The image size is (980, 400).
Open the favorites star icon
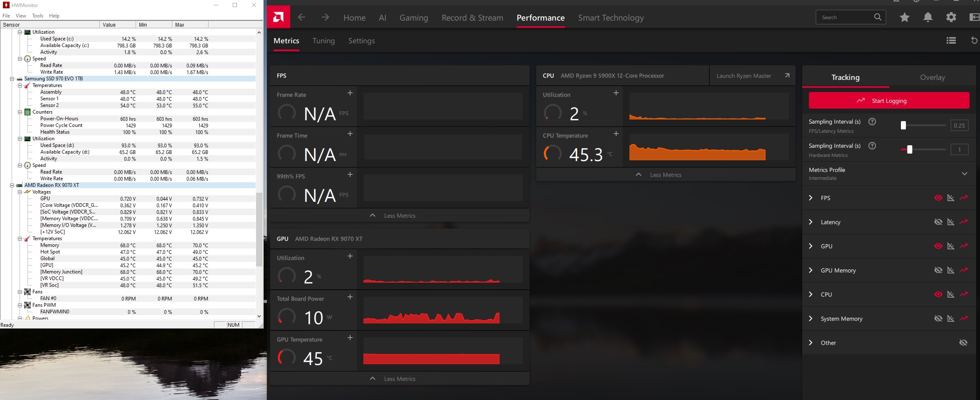tap(904, 17)
